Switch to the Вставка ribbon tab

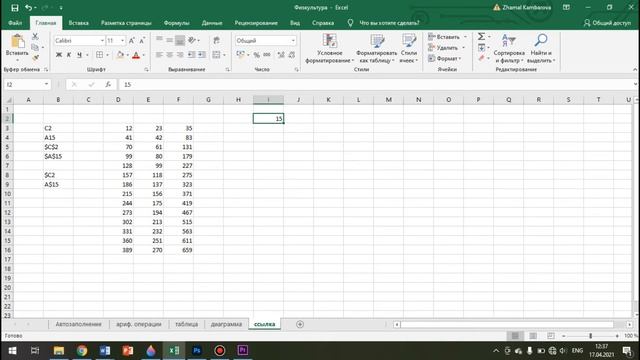pos(78,23)
